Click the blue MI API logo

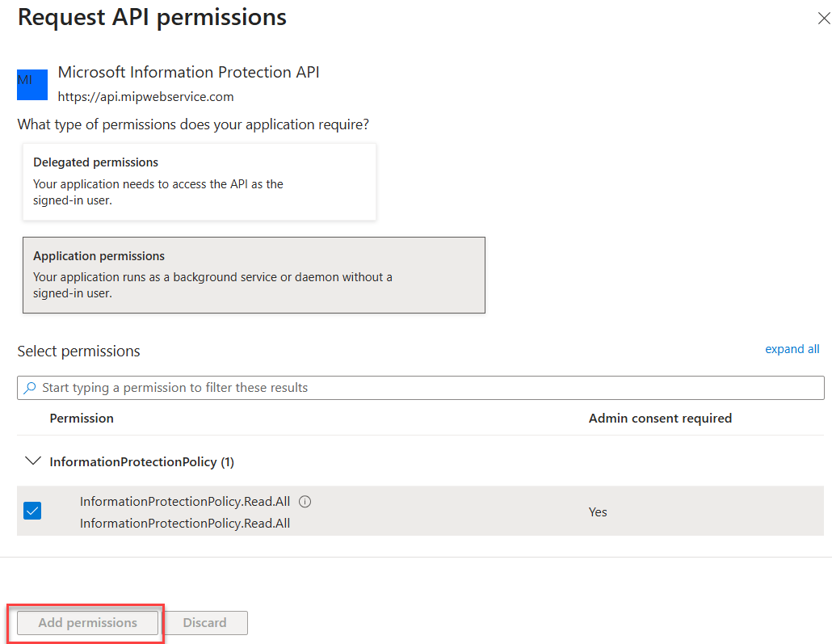(x=32, y=84)
